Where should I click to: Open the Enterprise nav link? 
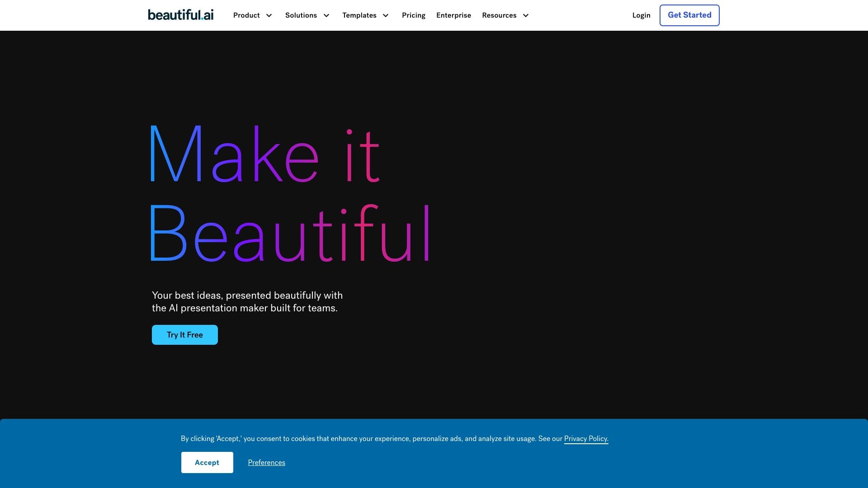[453, 15]
